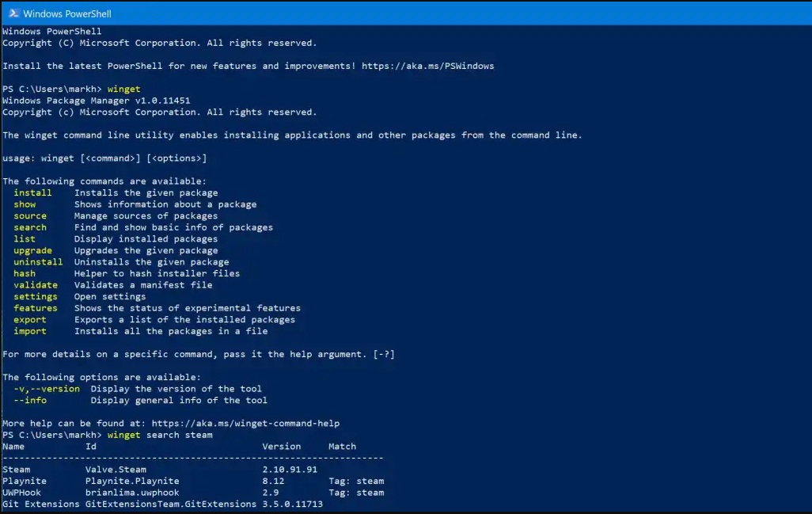The height and width of the screenshot is (514, 812).
Task: Click 'Tag: steam' in the UWPHook row
Action: pyautogui.click(x=356, y=493)
